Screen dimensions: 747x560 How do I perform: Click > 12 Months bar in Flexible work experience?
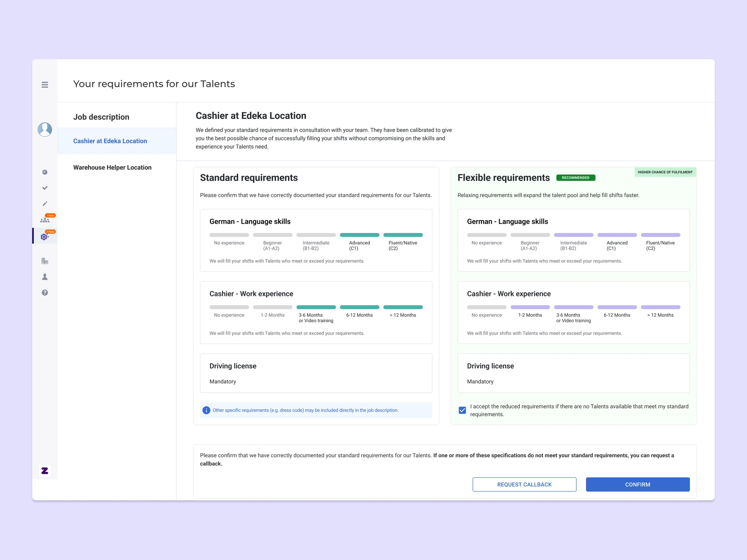(x=660, y=307)
